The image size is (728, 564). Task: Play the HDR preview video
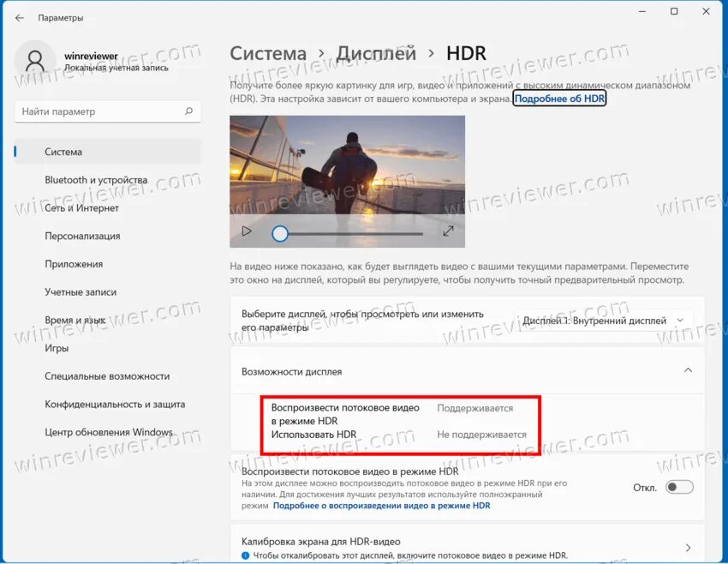pyautogui.click(x=247, y=231)
